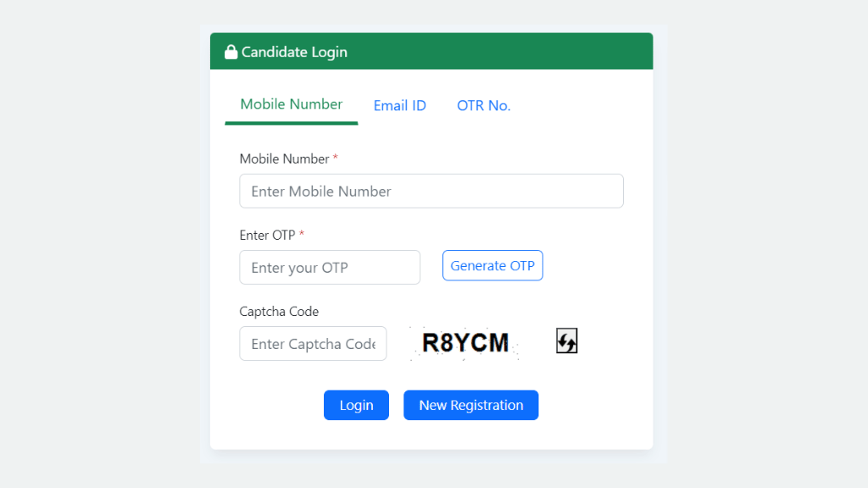The width and height of the screenshot is (868, 488).
Task: Click the Generate OTP button
Action: pos(492,265)
